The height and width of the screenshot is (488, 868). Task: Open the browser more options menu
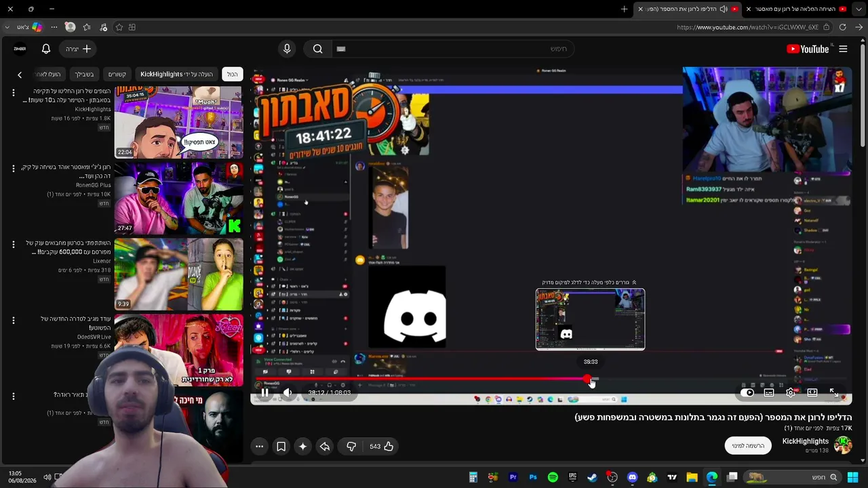pos(54,27)
